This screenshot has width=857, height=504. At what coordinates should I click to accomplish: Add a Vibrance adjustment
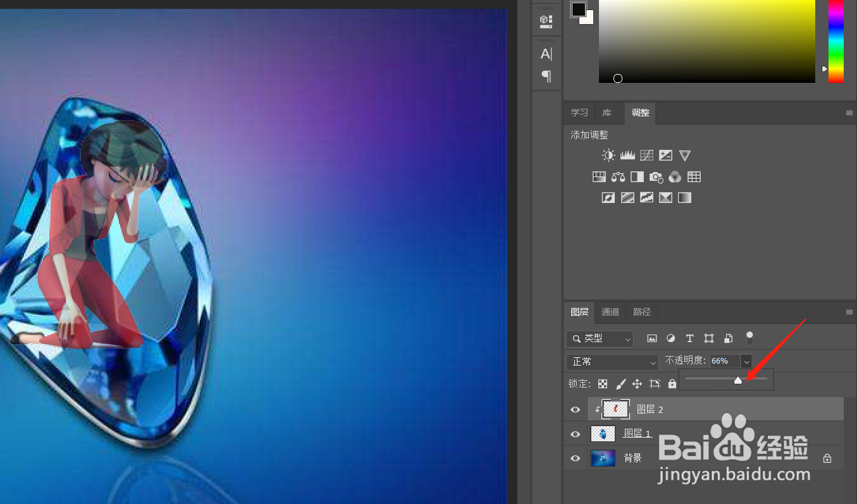click(684, 155)
